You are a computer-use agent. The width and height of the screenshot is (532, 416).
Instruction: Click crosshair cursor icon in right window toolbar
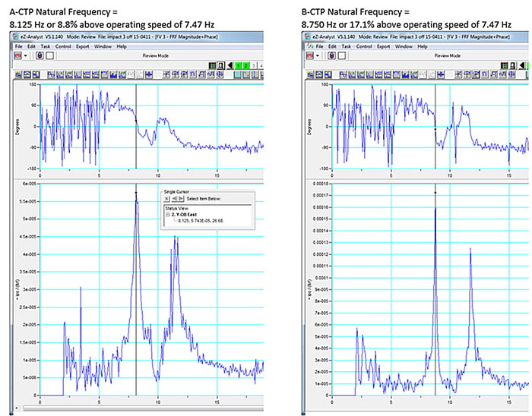[458, 75]
